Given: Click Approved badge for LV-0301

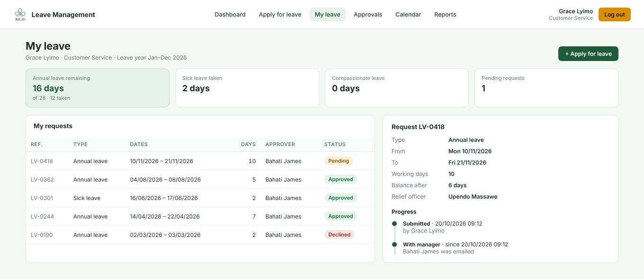Looking at the screenshot, I should [340, 198].
